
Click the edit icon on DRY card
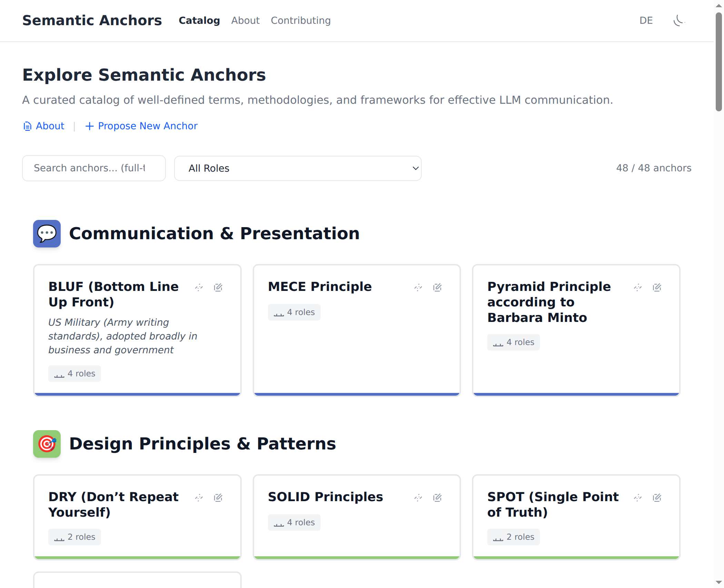218,497
